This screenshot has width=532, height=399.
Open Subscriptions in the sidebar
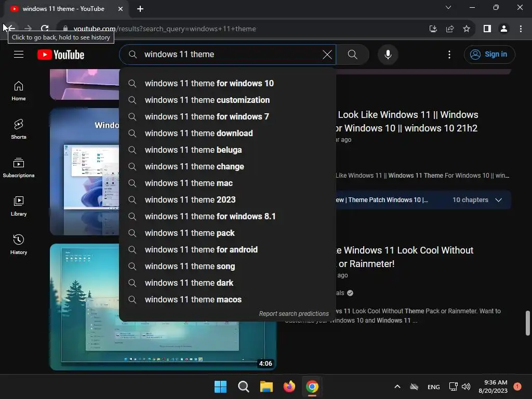19,168
